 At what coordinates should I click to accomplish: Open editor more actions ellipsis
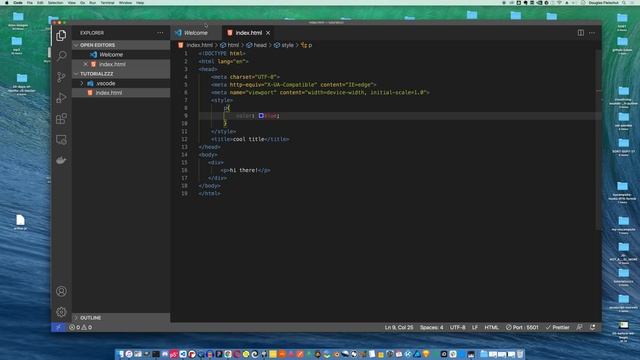[x=592, y=33]
